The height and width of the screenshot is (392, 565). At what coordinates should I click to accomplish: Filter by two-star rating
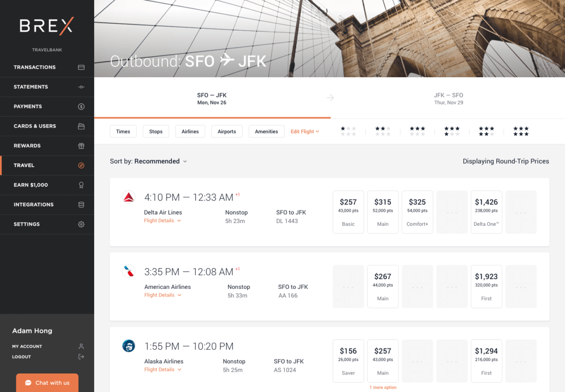coord(383,131)
